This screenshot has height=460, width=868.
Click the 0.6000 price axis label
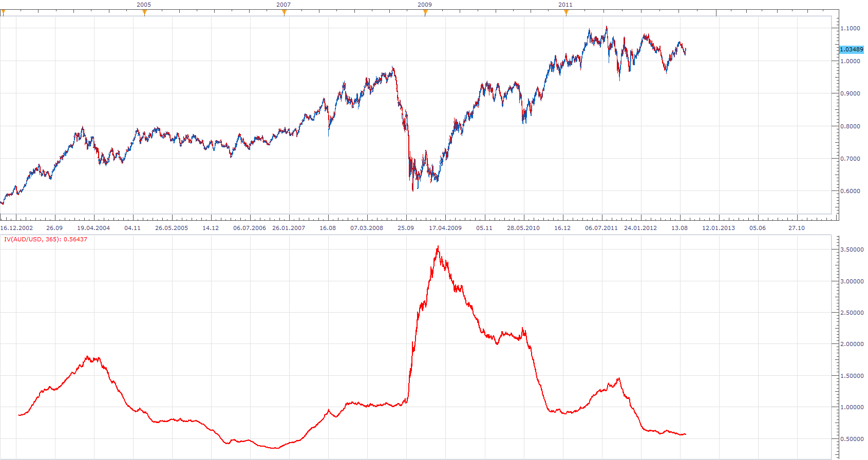[850, 191]
